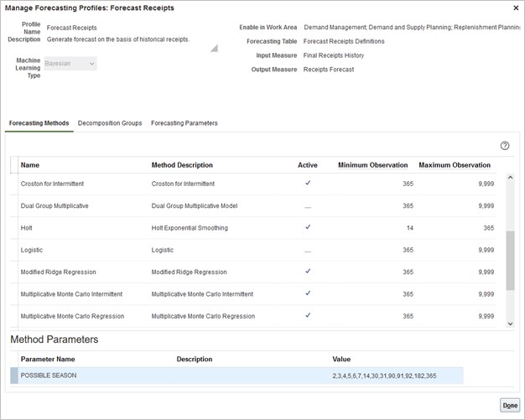Select the Logistic method name cell
The image size is (525, 420).
32,250
